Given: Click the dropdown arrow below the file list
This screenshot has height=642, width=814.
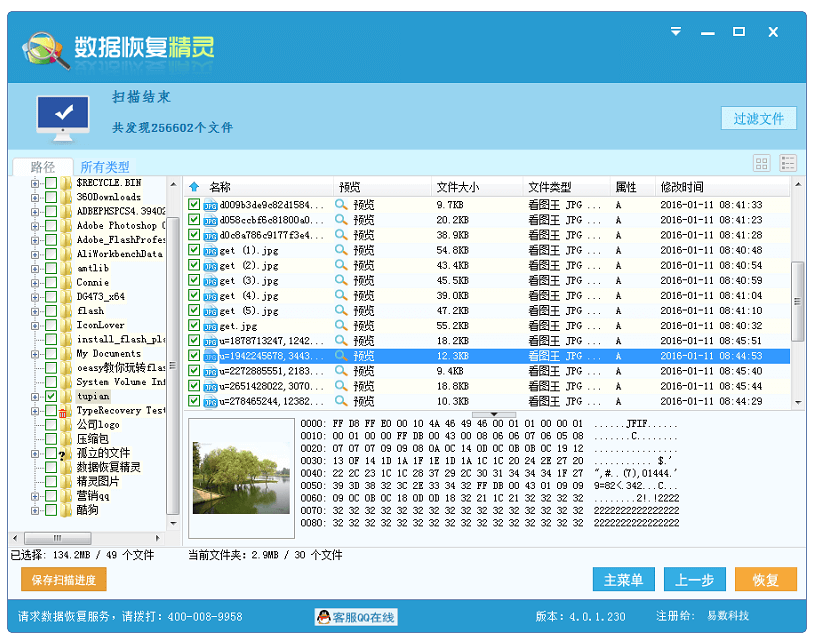Looking at the screenshot, I should [x=493, y=413].
